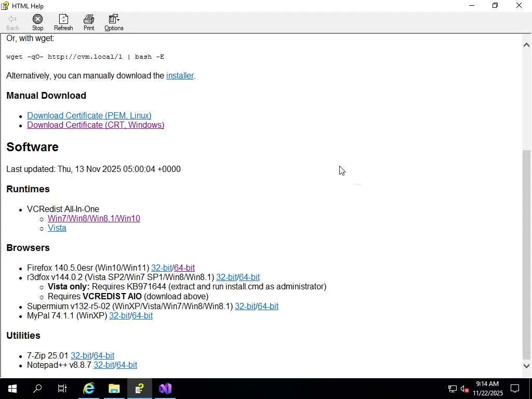Download Supermium 64-bit

pyautogui.click(x=268, y=307)
